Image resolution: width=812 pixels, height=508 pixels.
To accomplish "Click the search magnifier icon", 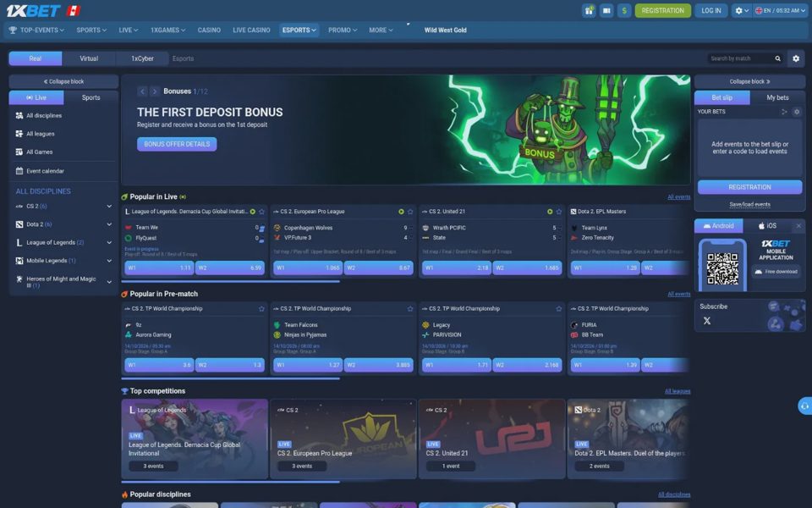I will 777,58.
